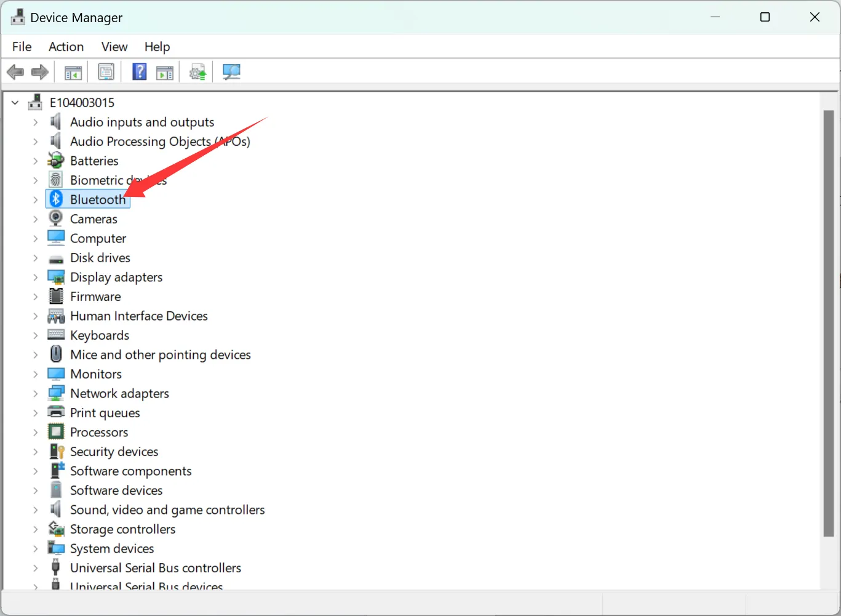Expand the Bluetooth node chevron
This screenshot has width=841, height=616.
[35, 199]
